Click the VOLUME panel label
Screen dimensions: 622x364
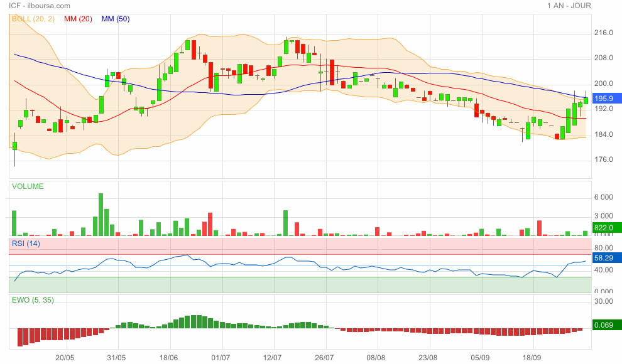[28, 186]
